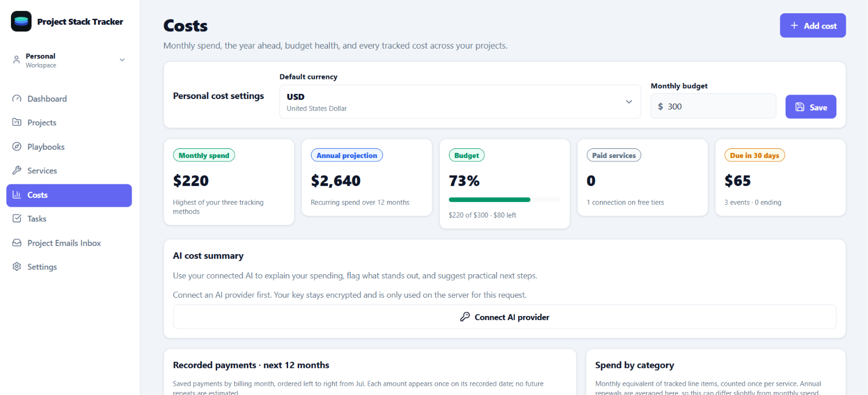The width and height of the screenshot is (868, 395).
Task: Click the Services wrench icon
Action: 17,171
